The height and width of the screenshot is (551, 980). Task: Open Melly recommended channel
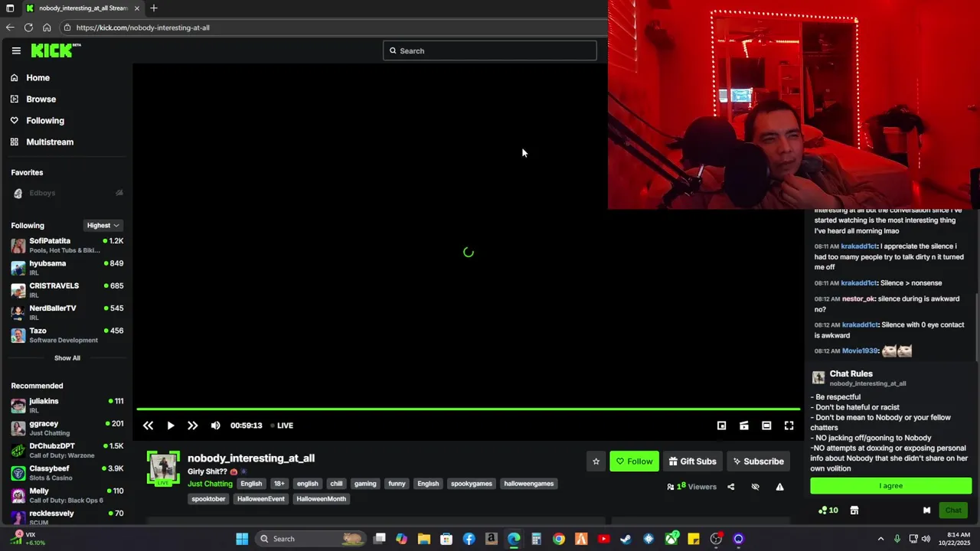(x=67, y=495)
